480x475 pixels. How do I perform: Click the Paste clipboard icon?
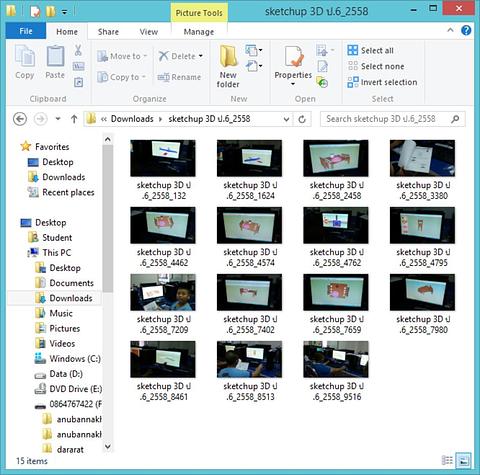(x=55, y=56)
